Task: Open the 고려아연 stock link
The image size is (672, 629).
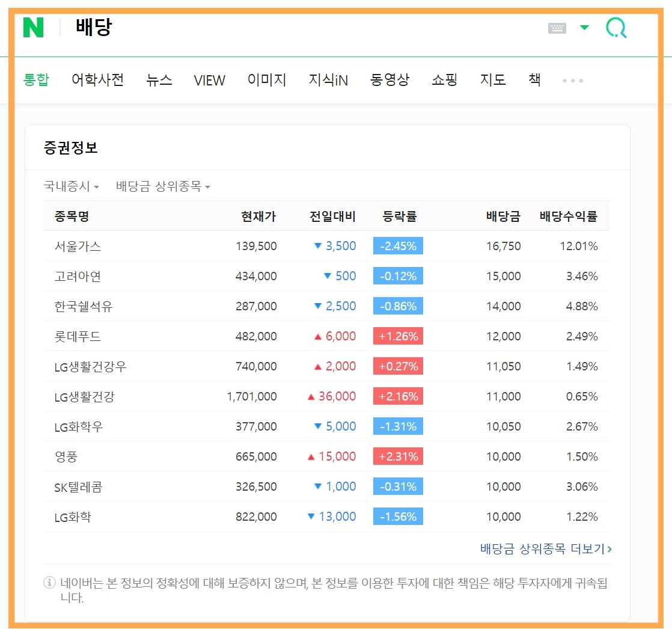Action: pos(78,276)
